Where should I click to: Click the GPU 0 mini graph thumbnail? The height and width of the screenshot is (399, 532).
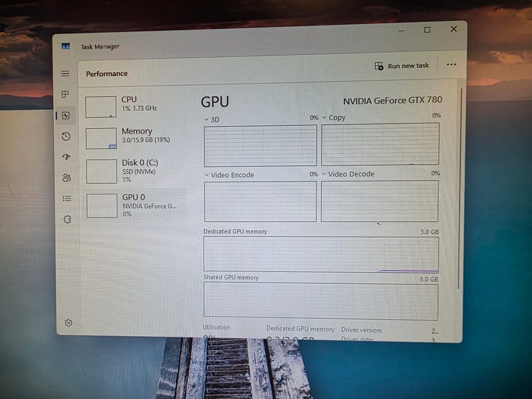(x=102, y=206)
